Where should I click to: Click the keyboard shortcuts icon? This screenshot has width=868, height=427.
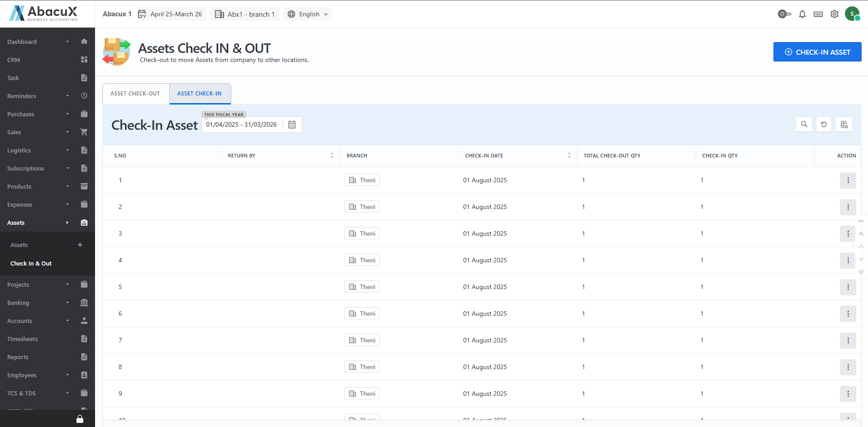pos(818,14)
